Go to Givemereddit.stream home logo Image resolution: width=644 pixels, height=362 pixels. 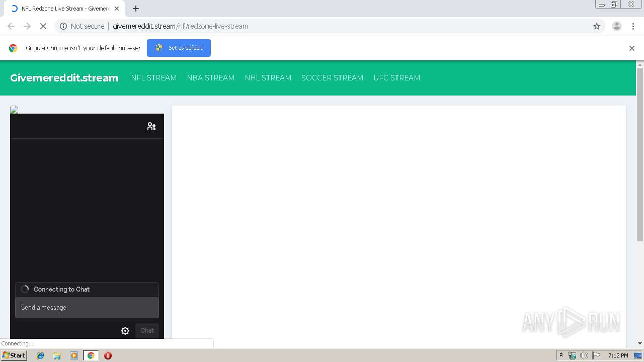[64, 78]
